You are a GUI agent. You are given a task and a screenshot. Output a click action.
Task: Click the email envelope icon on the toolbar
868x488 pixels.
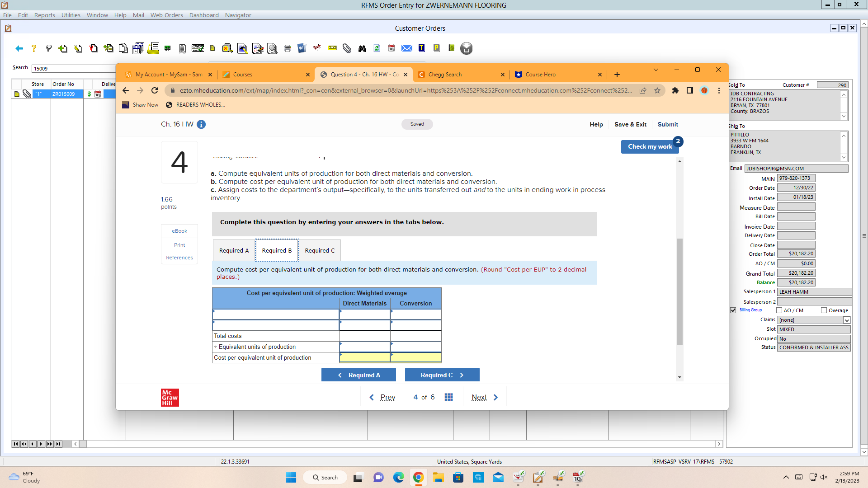406,48
